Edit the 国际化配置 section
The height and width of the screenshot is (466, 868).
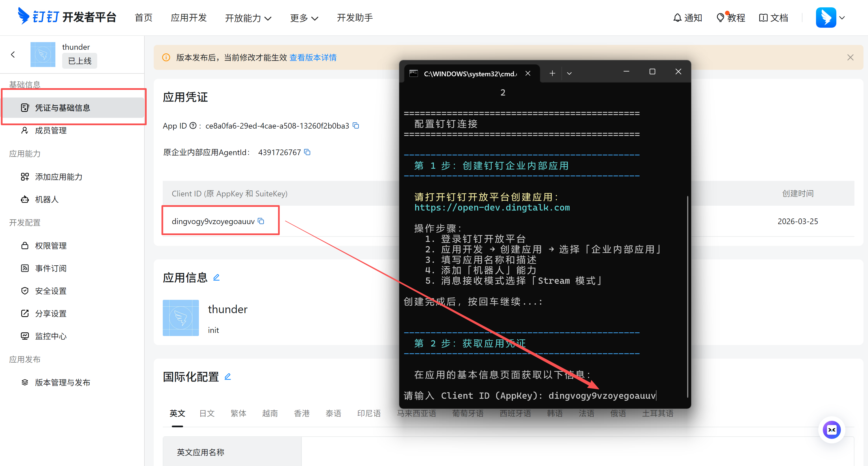click(228, 376)
